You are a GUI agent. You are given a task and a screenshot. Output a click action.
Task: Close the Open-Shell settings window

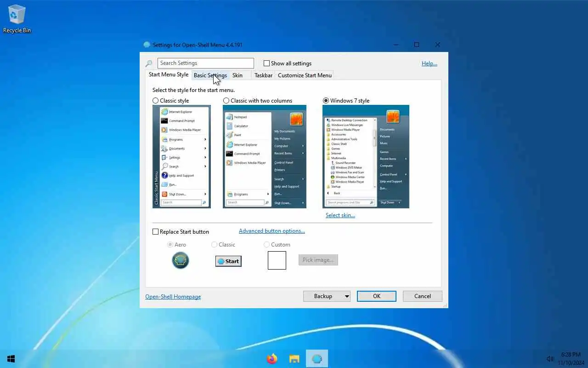[438, 45]
